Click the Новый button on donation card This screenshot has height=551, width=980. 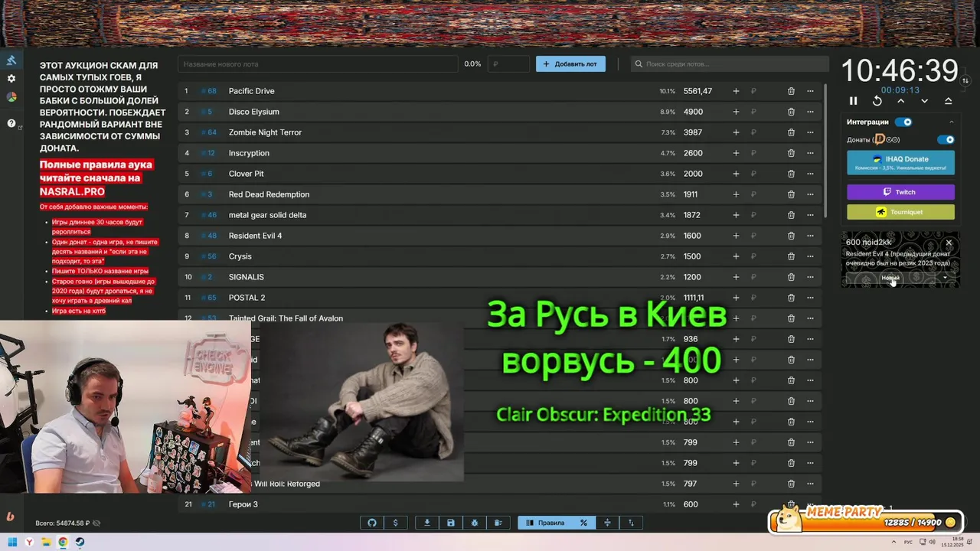point(890,278)
